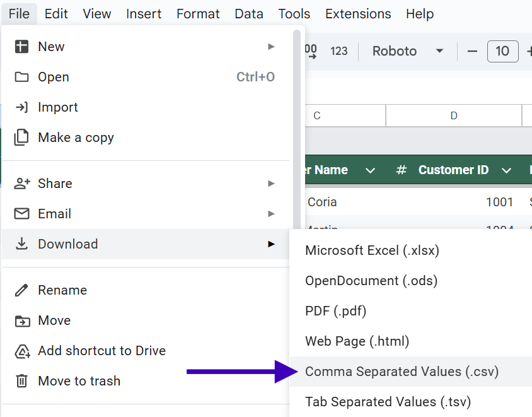Viewport: 532px width, 417px height.
Task: Select the Email menu entry
Action: (x=146, y=214)
